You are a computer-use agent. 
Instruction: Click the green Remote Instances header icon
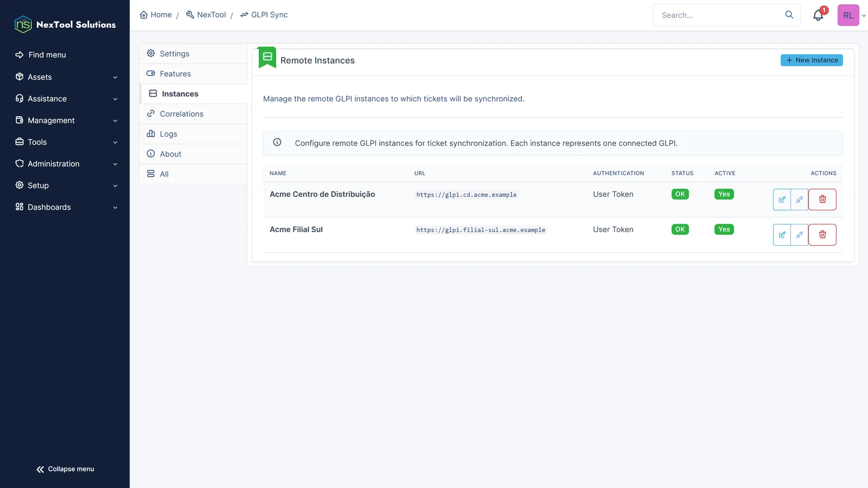[x=267, y=57]
